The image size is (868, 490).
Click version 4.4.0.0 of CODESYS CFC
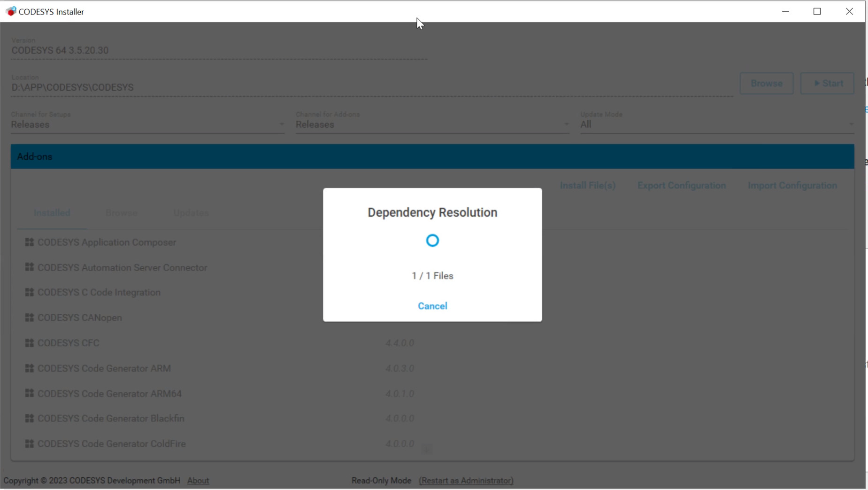pos(399,343)
